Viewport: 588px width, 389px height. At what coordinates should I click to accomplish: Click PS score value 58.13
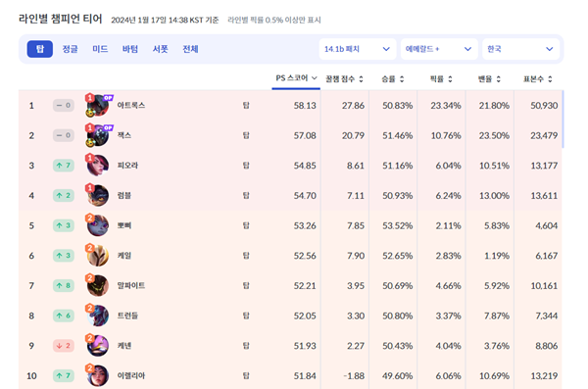[x=305, y=106]
